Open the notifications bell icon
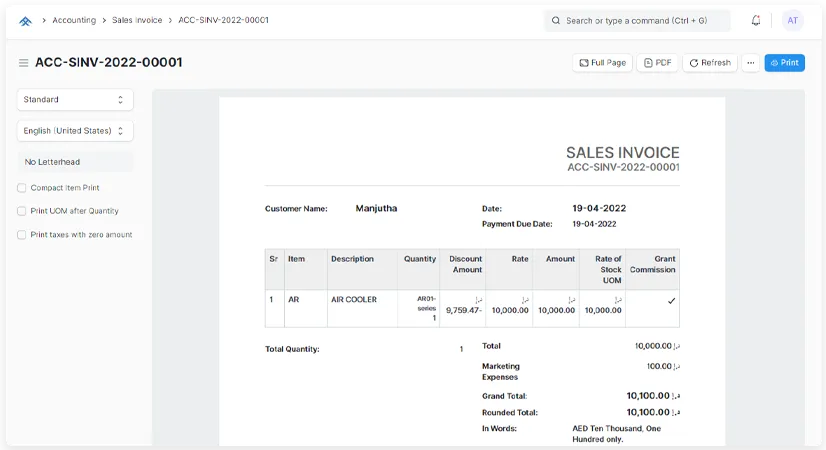 pos(756,20)
